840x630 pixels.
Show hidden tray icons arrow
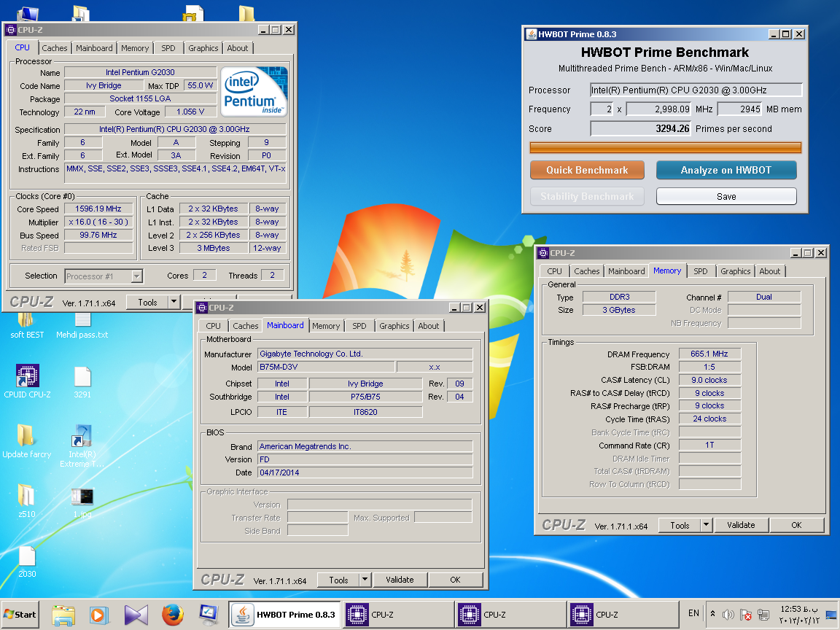[712, 614]
